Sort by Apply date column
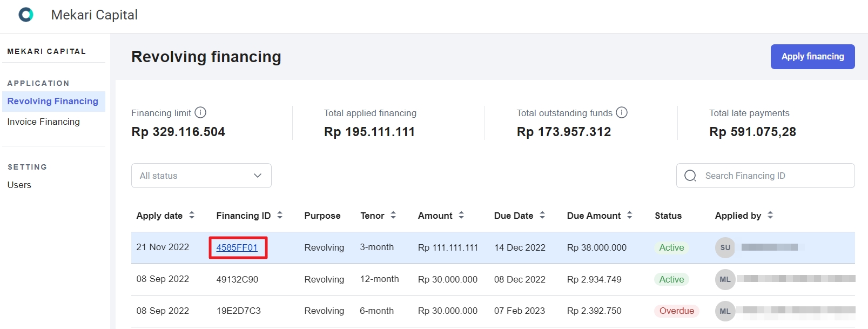The width and height of the screenshot is (868, 329). click(x=192, y=215)
